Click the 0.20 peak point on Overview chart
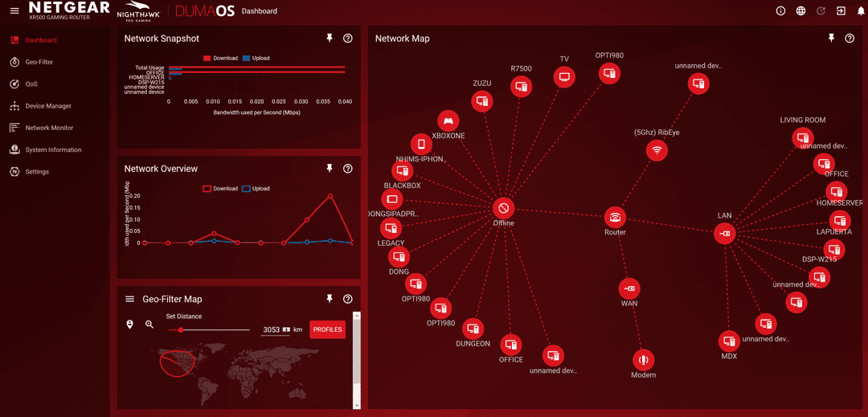Viewport: 868px width, 417px height. coord(330,196)
